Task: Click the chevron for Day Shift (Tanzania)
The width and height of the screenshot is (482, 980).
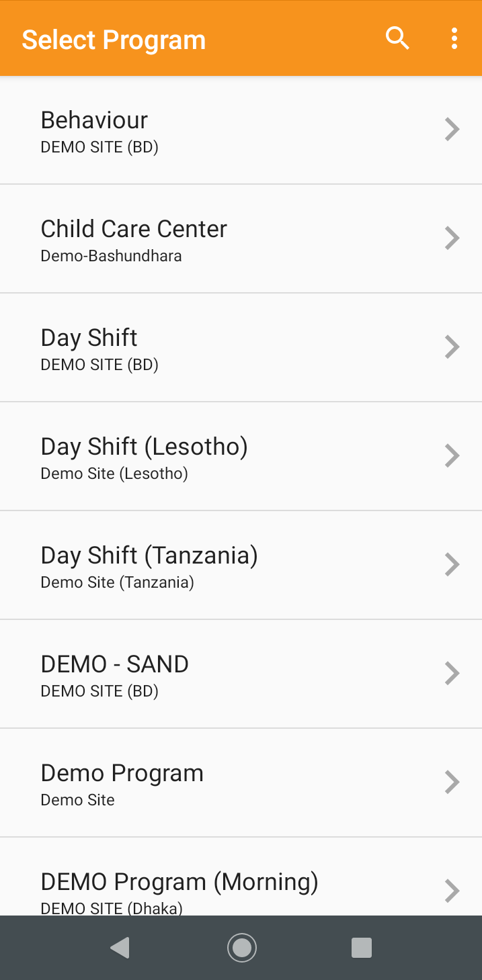Action: pos(452,564)
